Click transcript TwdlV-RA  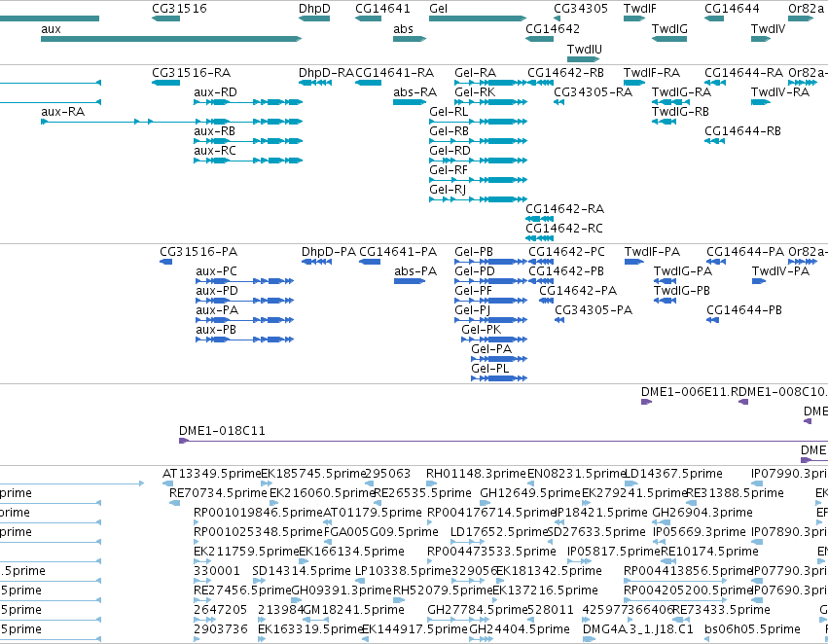click(x=780, y=92)
